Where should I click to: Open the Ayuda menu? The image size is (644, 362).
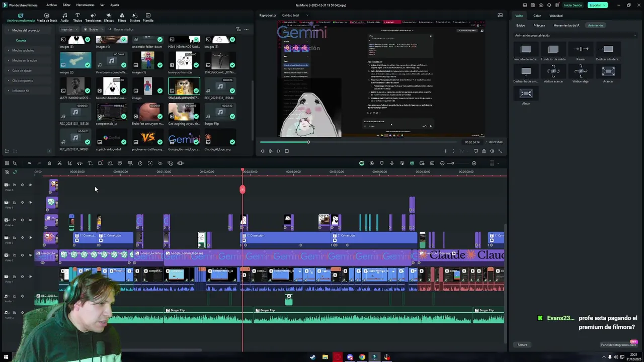[115, 5]
